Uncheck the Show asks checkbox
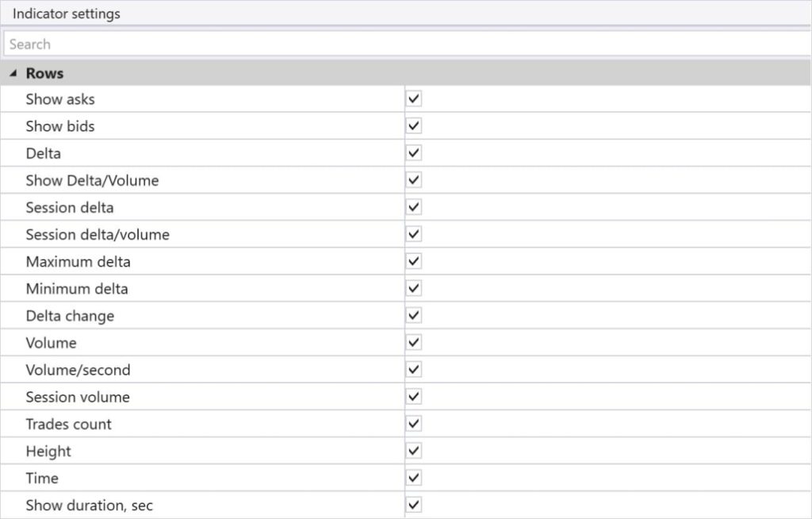 pyautogui.click(x=414, y=99)
